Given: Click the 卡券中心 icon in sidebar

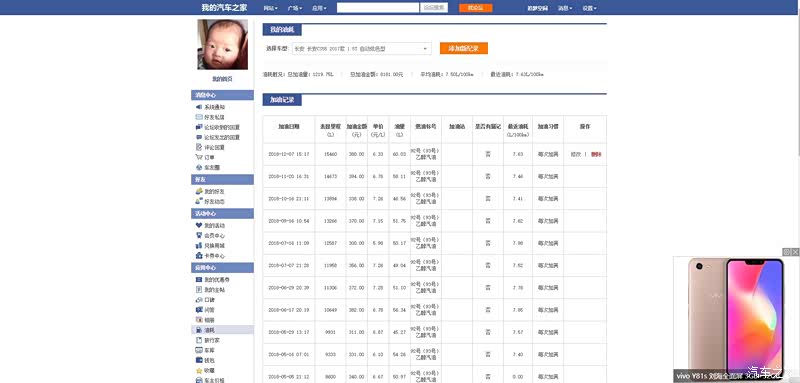Looking at the screenshot, I should coord(199,256).
